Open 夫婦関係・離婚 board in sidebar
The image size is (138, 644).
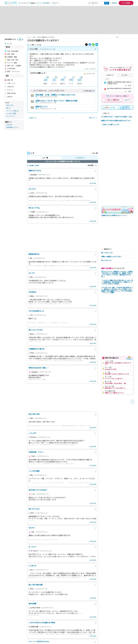11,57
